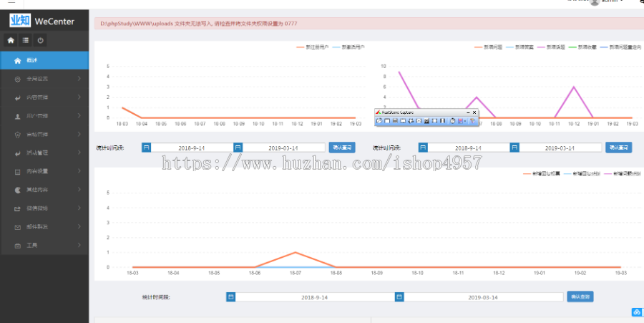Click the list view icon beside home

[x=26, y=40]
